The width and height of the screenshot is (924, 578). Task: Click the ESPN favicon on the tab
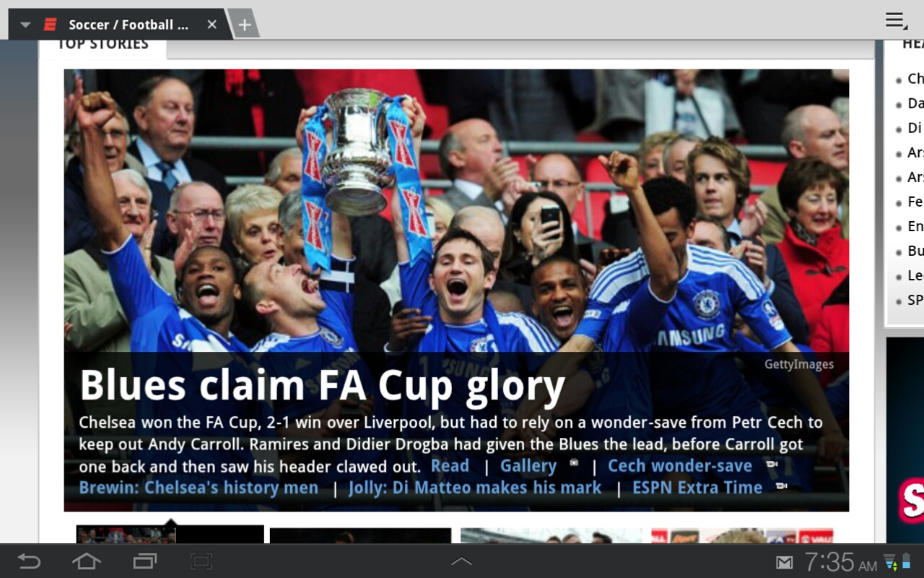tap(50, 25)
